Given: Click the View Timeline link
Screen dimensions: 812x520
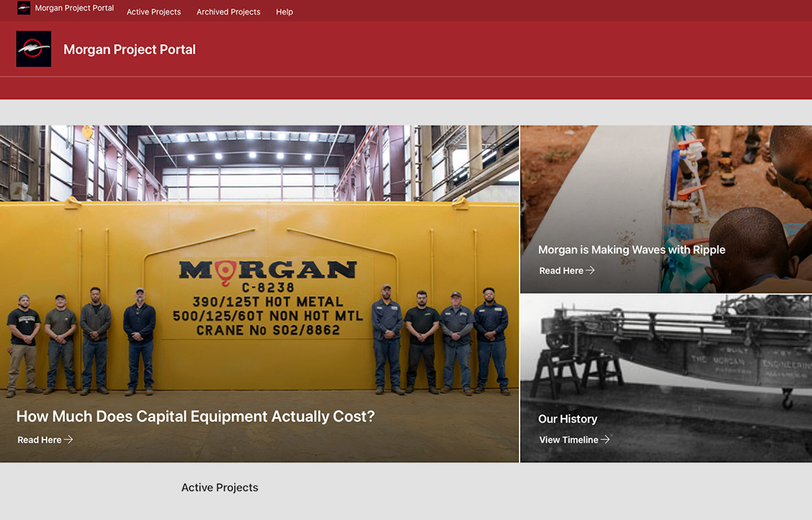Looking at the screenshot, I should 575,440.
